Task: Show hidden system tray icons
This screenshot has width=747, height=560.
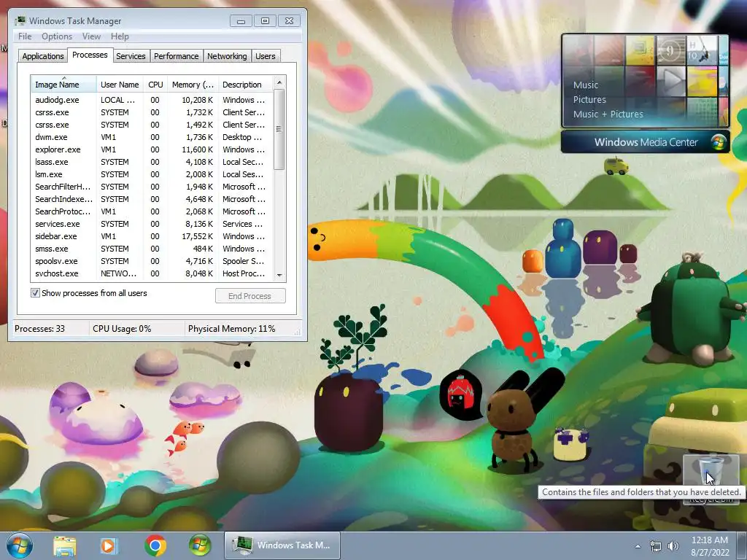Action: [638, 546]
